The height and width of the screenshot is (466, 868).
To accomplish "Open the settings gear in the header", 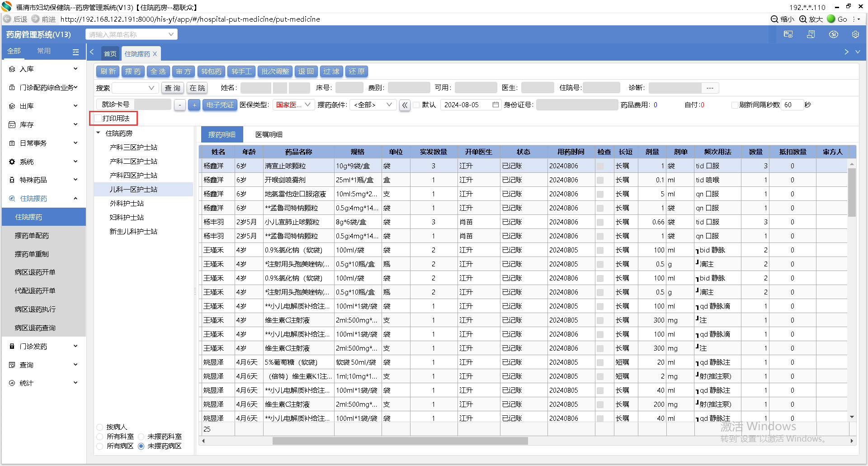I will point(855,34).
